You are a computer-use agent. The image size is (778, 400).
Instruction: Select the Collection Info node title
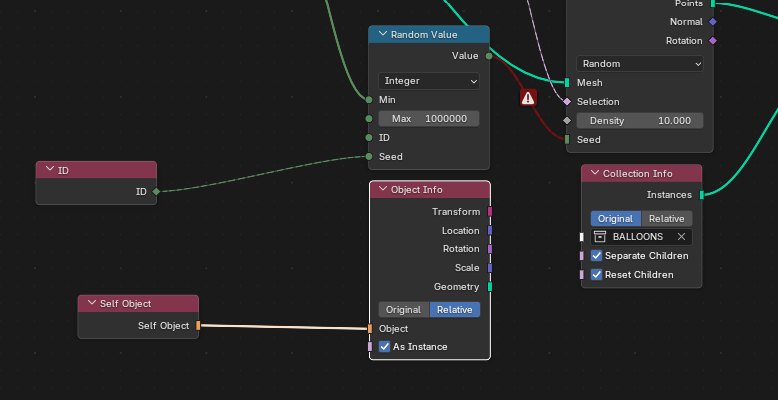(x=638, y=174)
